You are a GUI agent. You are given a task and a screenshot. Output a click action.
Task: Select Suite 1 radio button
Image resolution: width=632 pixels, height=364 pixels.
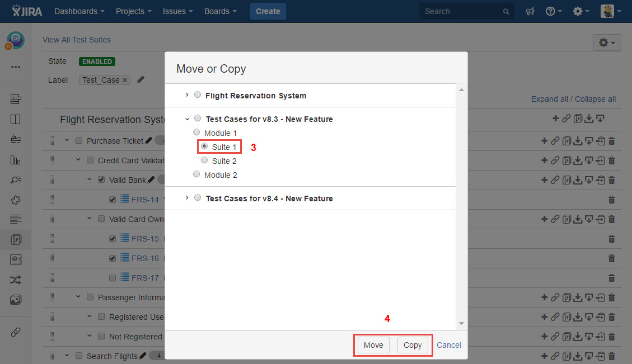[204, 146]
